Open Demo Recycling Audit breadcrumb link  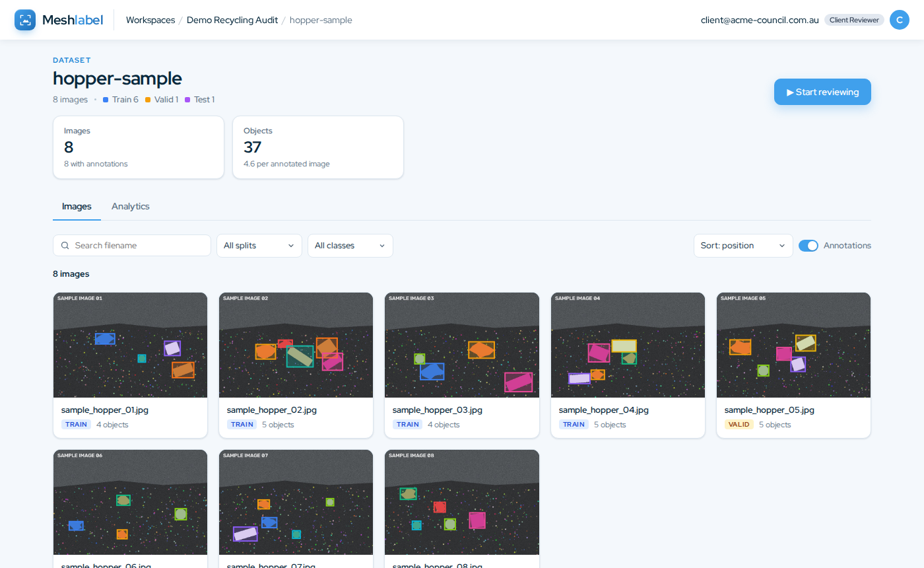click(x=231, y=20)
